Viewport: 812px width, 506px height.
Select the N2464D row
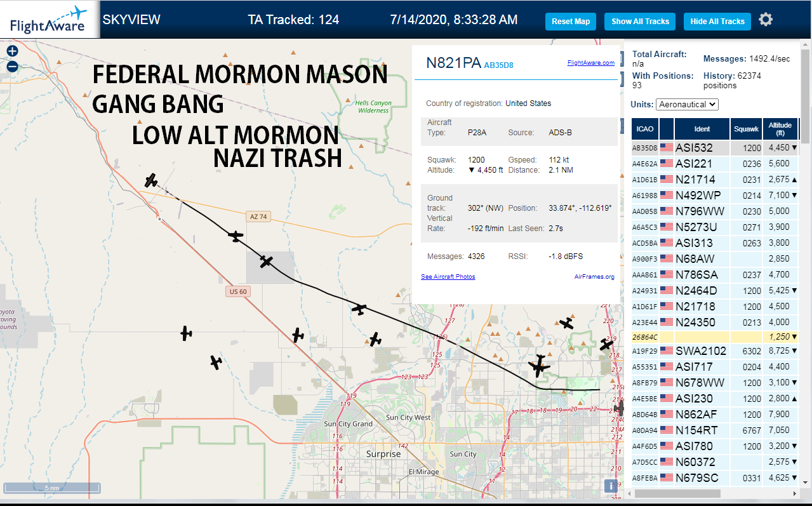click(715, 291)
